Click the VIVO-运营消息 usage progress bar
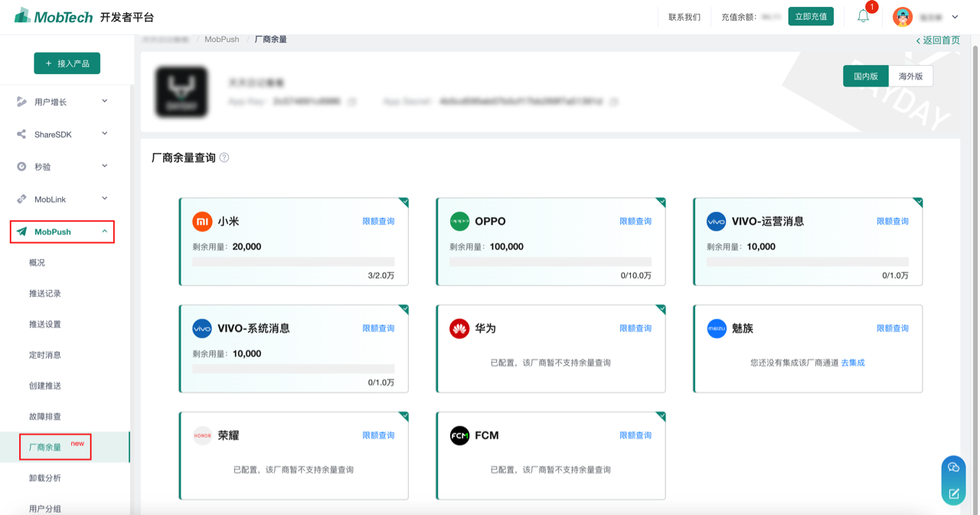 (x=808, y=262)
